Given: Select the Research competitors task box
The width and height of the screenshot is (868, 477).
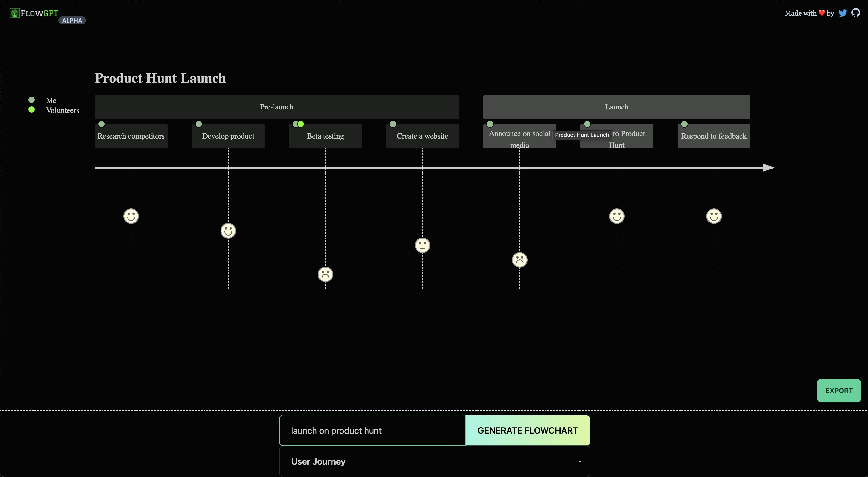Looking at the screenshot, I should click(131, 136).
